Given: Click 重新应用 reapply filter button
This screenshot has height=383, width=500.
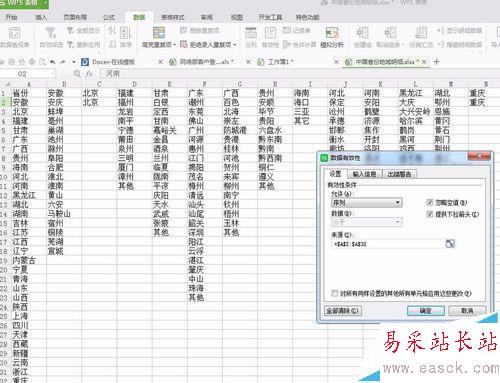Looking at the screenshot, I should (x=83, y=44).
